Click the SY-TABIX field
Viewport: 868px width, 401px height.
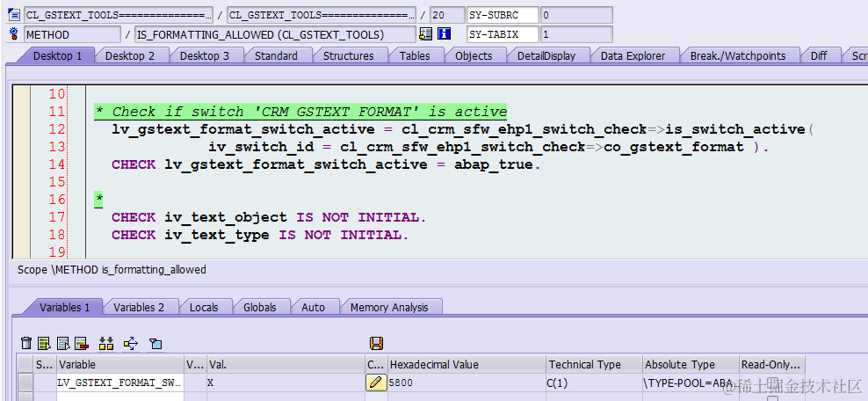(x=503, y=34)
